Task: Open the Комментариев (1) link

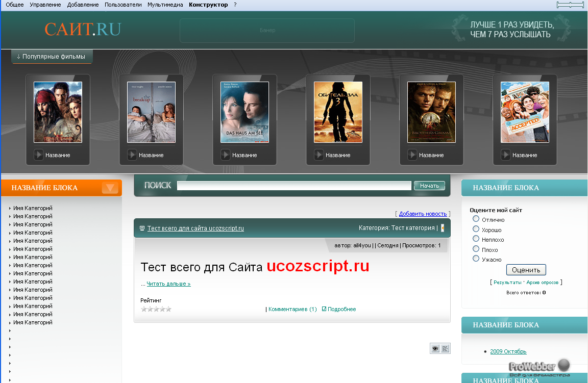Action: coord(292,309)
